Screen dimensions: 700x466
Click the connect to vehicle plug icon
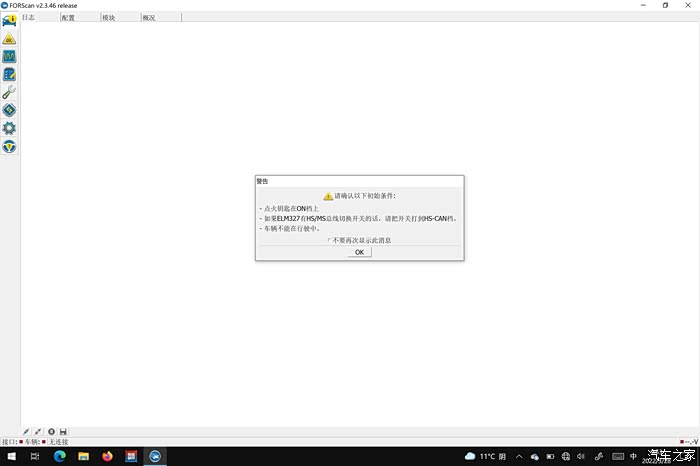(x=26, y=432)
